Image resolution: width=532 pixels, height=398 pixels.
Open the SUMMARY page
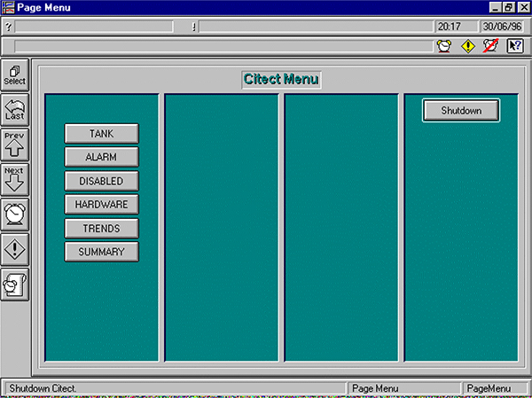pos(101,252)
